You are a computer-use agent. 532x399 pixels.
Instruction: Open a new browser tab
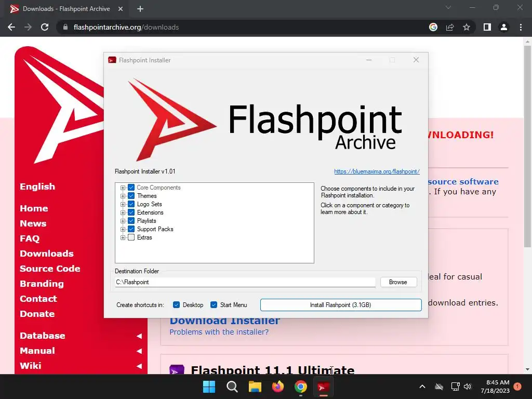(140, 9)
